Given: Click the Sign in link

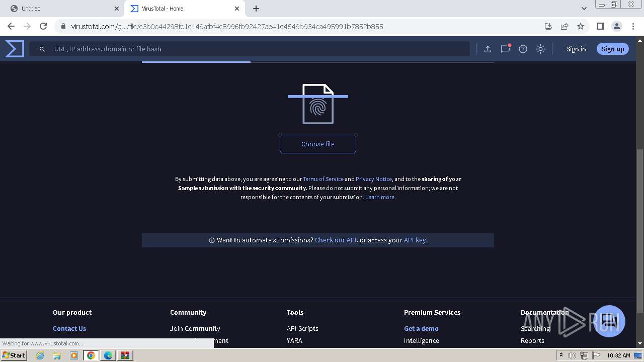Looking at the screenshot, I should point(576,49).
